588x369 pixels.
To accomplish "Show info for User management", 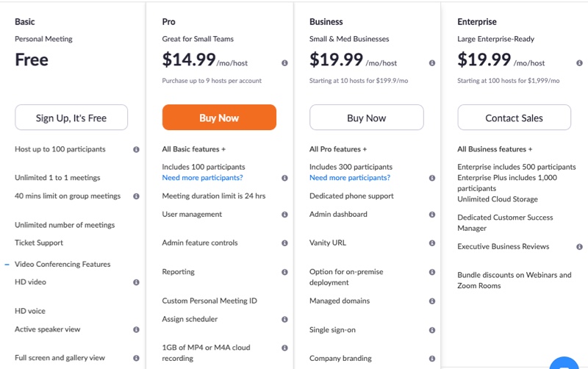I will tap(284, 215).
